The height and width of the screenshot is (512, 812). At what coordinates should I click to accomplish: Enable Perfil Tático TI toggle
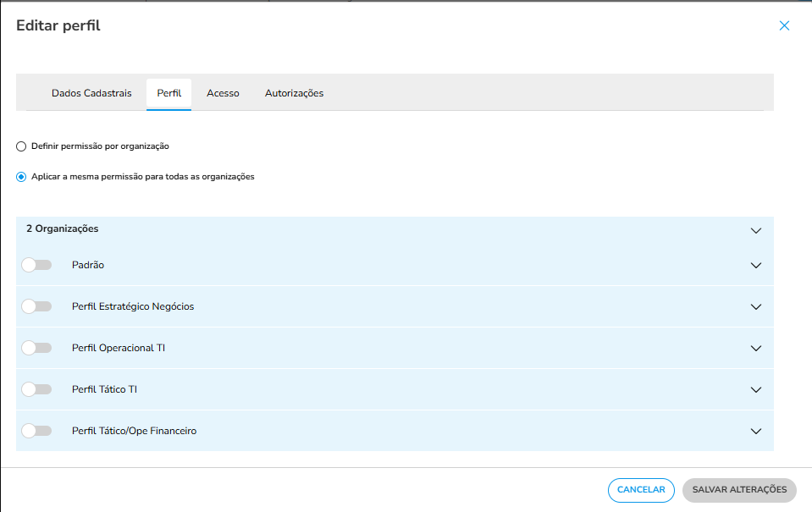36,389
